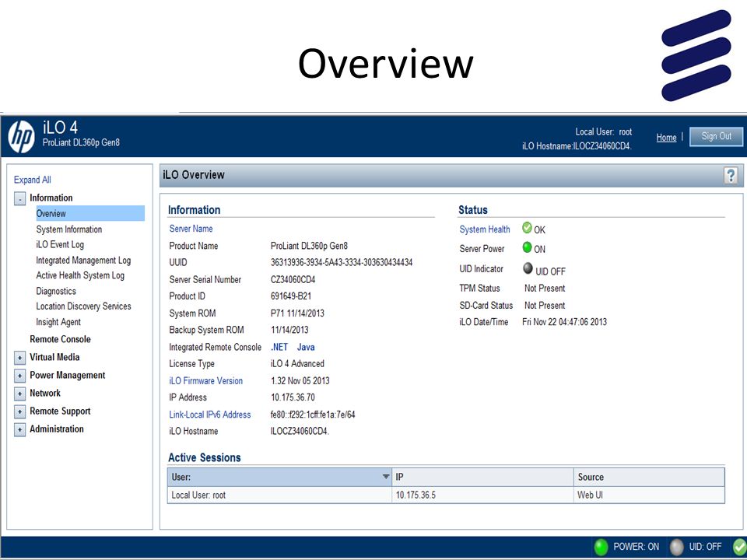The height and width of the screenshot is (560, 747).
Task: Click the Remote Support label
Action: [60, 411]
